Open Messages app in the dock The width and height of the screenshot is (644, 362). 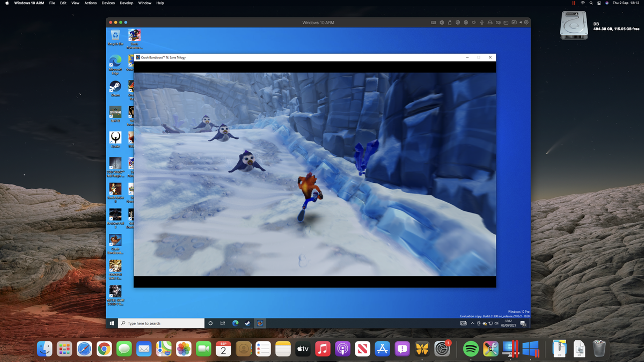coord(124,349)
